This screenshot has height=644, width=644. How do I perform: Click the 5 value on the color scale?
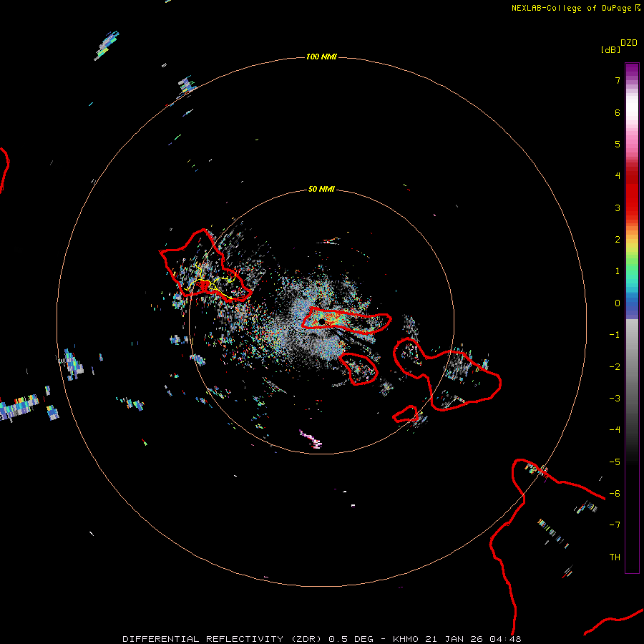[x=618, y=144]
